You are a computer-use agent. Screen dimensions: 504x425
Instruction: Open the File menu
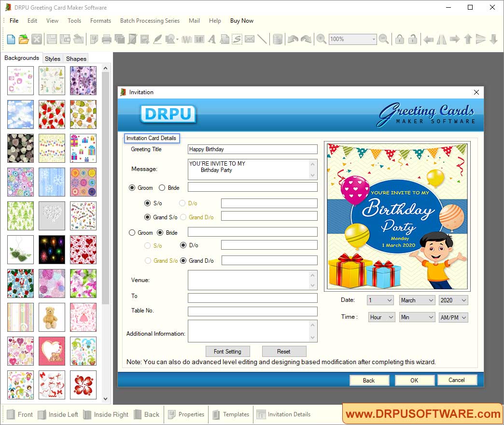pos(14,21)
